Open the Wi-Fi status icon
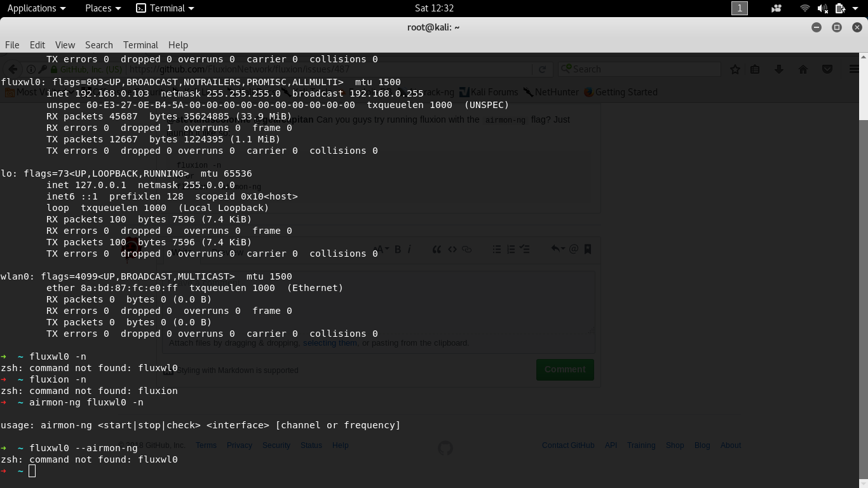 [805, 8]
